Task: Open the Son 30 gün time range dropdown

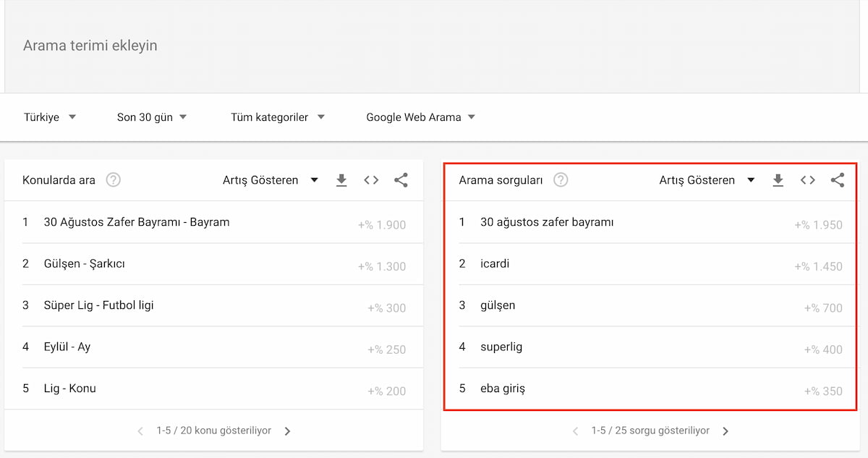Action: [151, 116]
